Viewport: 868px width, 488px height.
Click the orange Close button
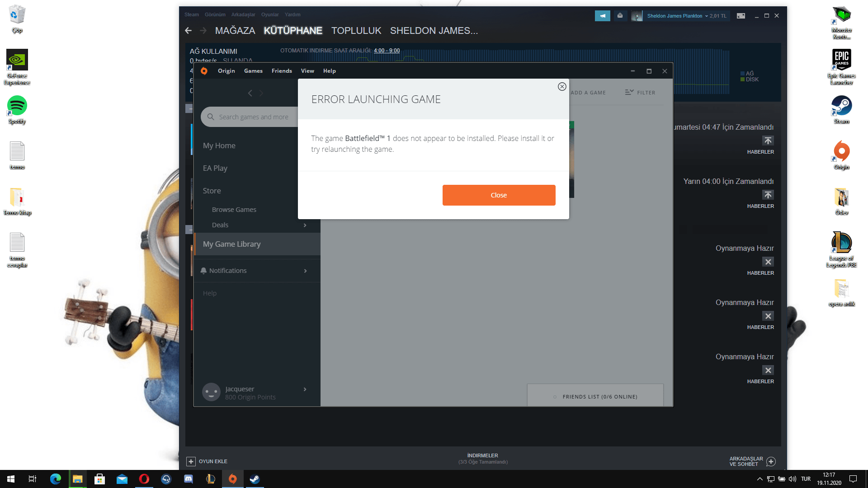tap(499, 195)
